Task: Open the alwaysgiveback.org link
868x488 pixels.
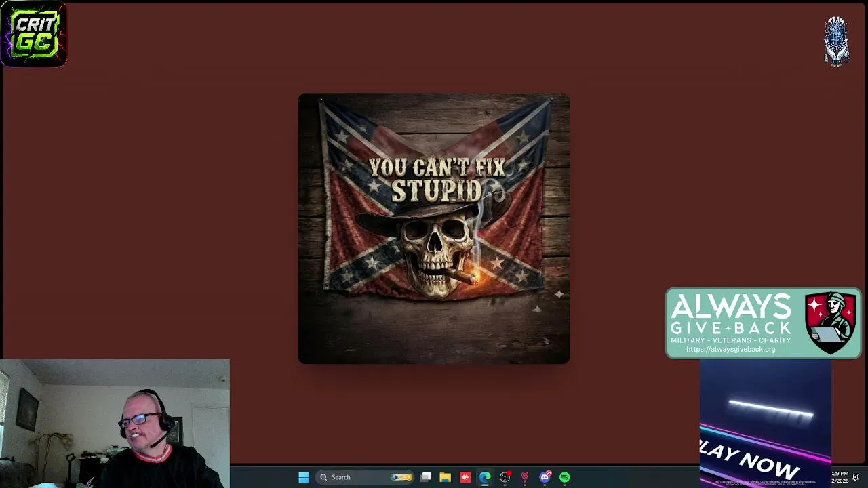Action: point(730,349)
